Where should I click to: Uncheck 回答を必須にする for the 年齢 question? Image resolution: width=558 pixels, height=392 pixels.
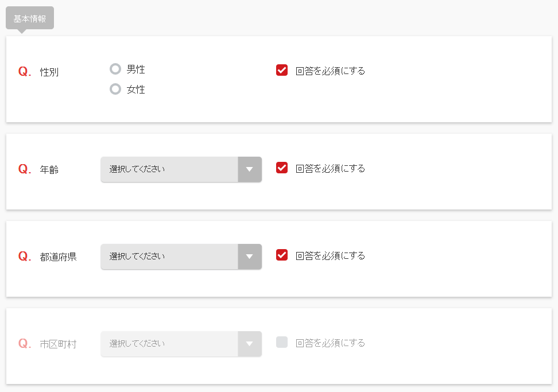tap(282, 168)
